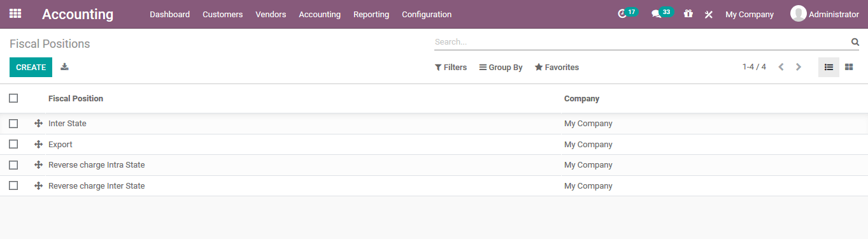Click My Company cell in Reverse charge Intra State row
Viewport: 868px width, 239px height.
pos(588,165)
